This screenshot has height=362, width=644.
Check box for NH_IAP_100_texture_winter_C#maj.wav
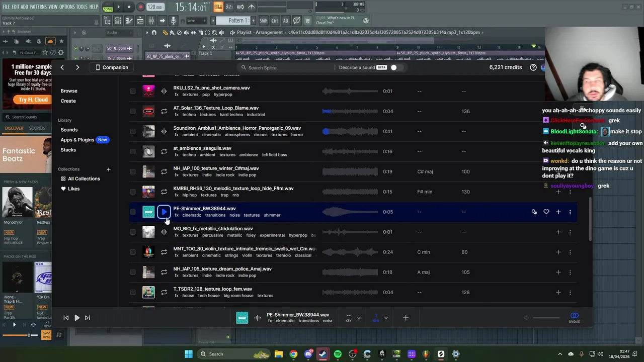(x=133, y=171)
